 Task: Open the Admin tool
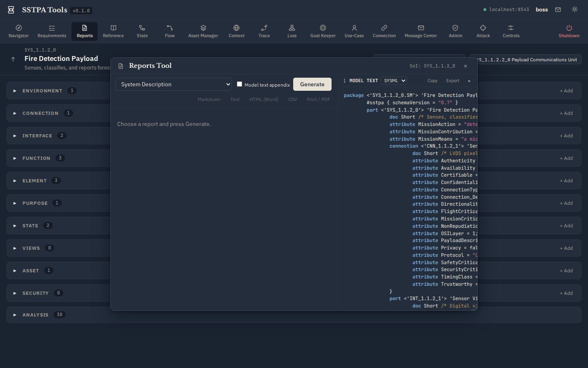455,31
